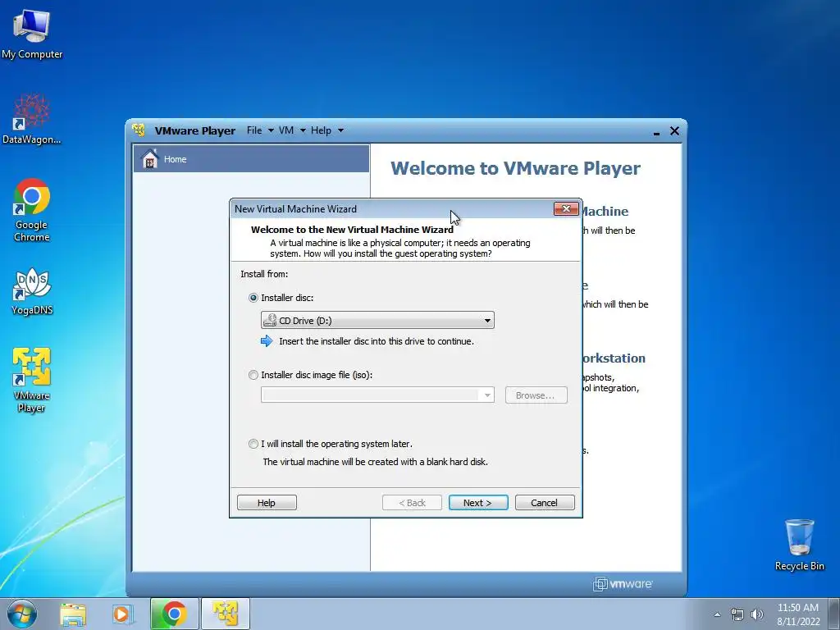
Task: Select the Google Chrome desktop shortcut
Action: click(32, 209)
